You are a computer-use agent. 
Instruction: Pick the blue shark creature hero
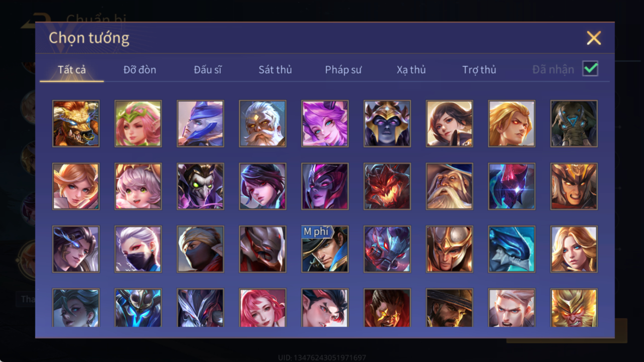(x=511, y=249)
